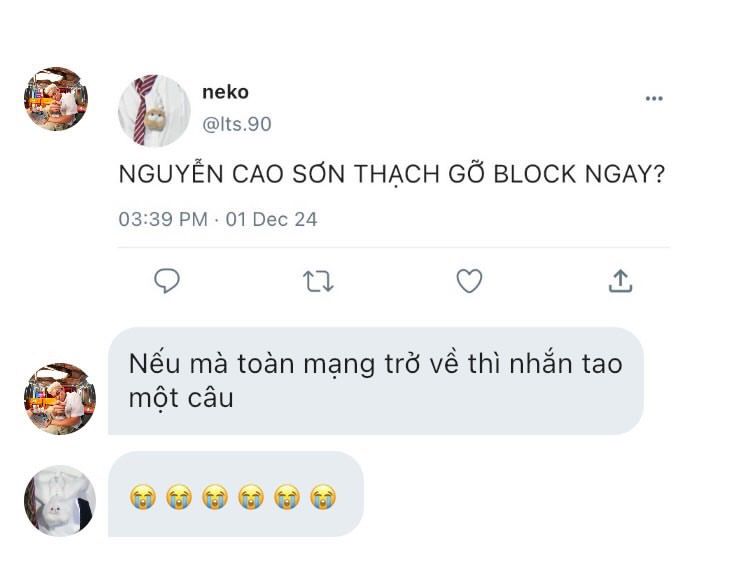The image size is (733, 561).
Task: Open the @lts.90 handle link
Action: (x=237, y=124)
